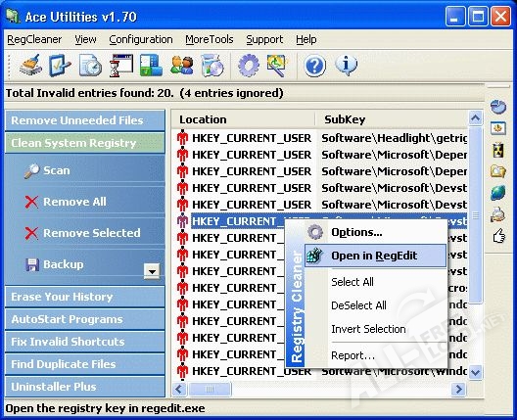Click the globe icon in right sidebar

pyautogui.click(x=497, y=193)
